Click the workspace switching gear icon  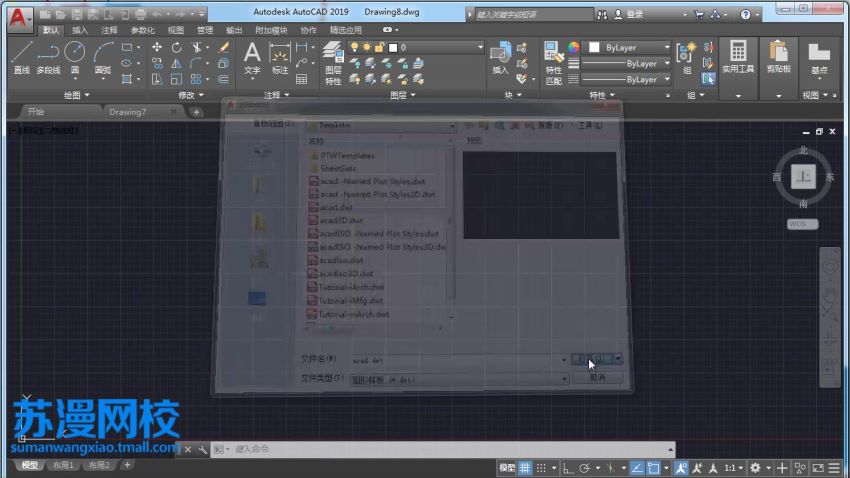755,468
